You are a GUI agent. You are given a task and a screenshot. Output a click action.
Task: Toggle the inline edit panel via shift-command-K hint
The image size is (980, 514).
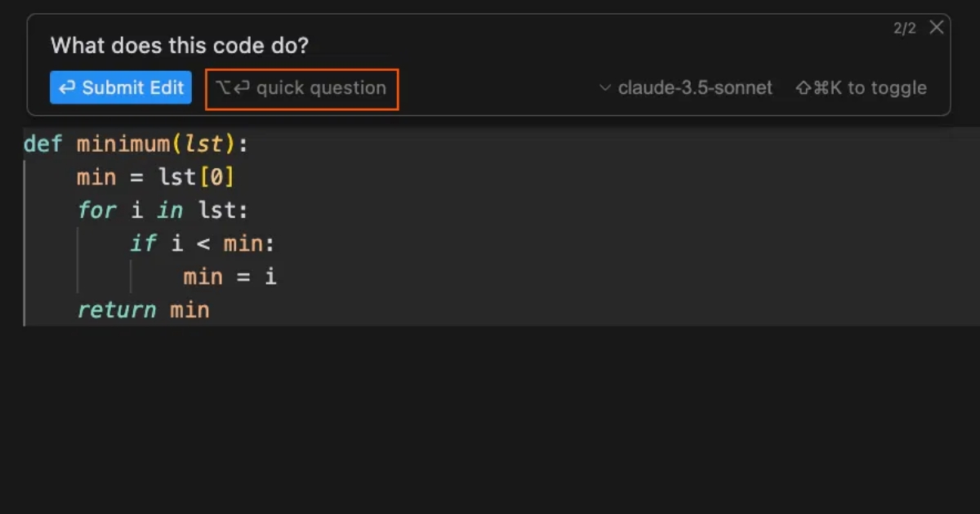[x=860, y=87]
